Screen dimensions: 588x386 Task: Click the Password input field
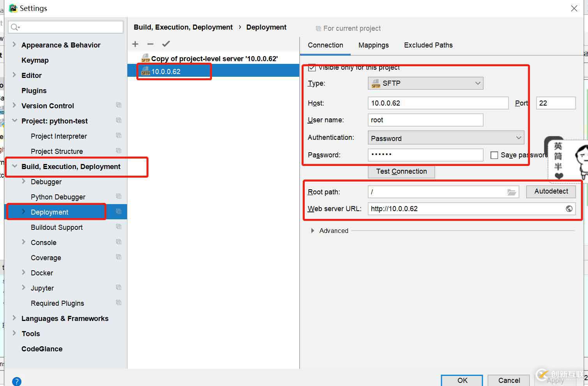[426, 155]
